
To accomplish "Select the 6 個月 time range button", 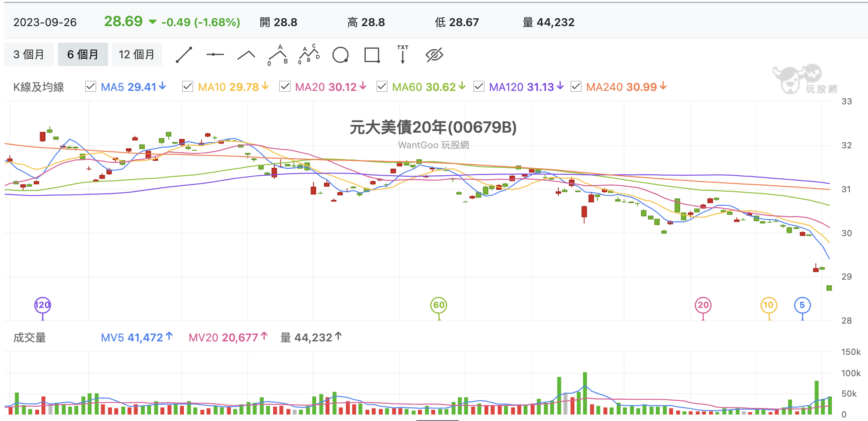I will (x=83, y=54).
